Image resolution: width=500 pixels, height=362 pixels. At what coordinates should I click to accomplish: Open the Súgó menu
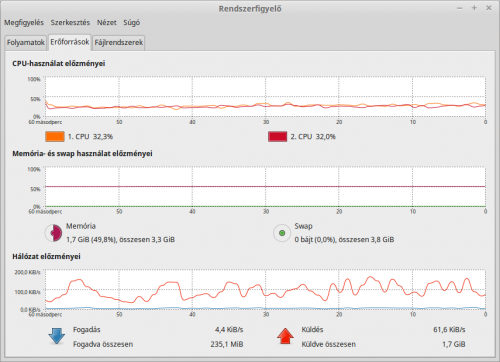(131, 23)
